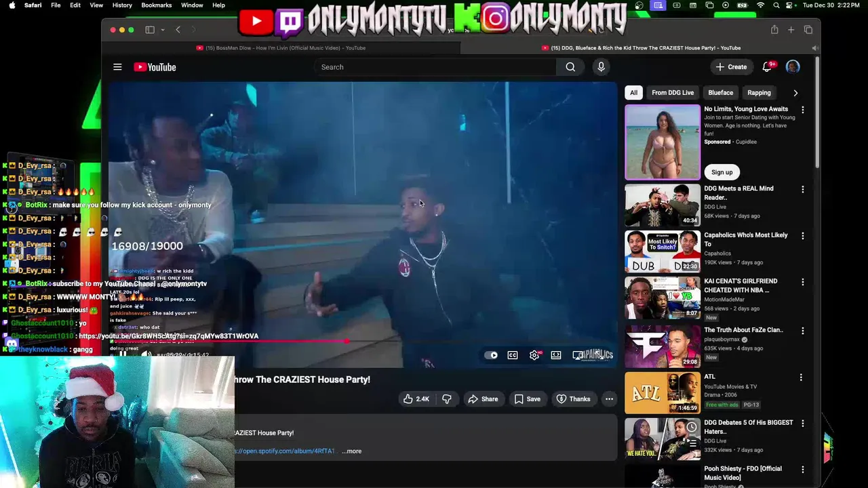Expand the description with ...more

coord(352,451)
